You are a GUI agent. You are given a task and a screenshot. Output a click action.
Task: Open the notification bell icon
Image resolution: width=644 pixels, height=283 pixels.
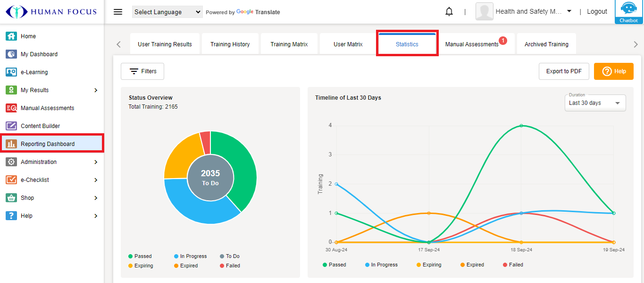point(449,12)
